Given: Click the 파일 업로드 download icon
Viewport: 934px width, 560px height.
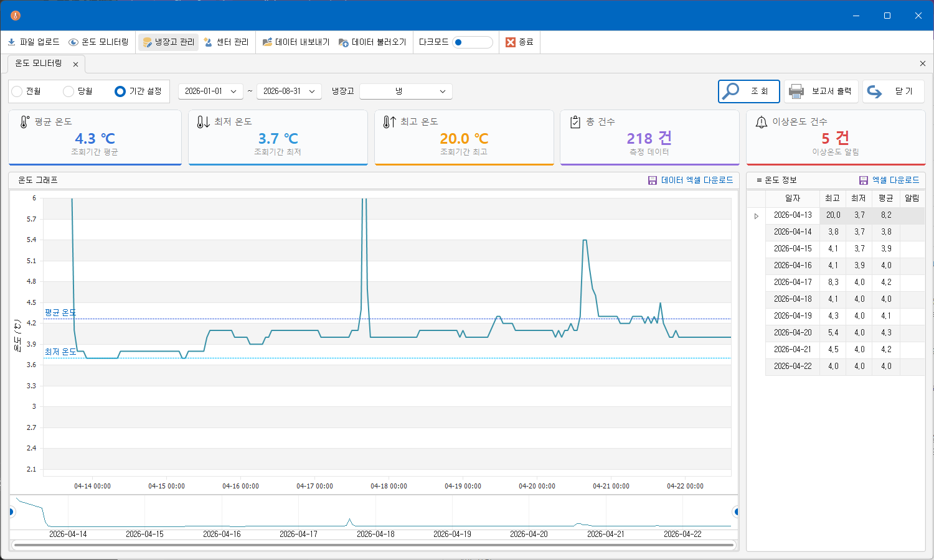Looking at the screenshot, I should coord(12,42).
